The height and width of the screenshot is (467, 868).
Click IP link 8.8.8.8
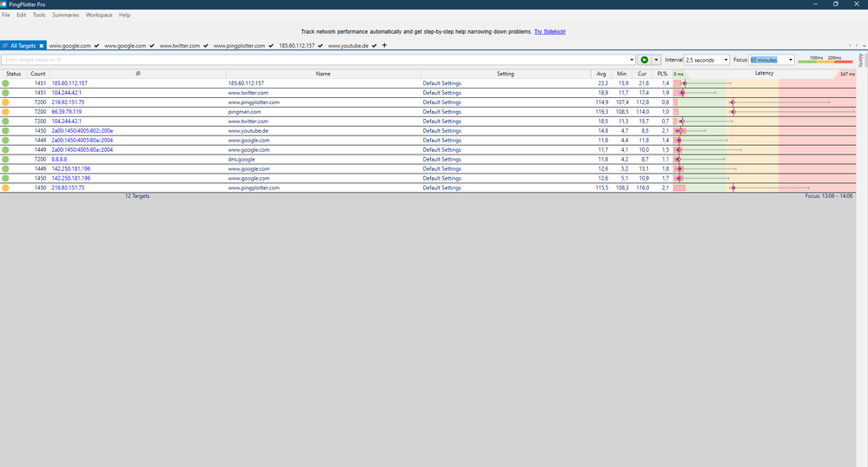(59, 160)
